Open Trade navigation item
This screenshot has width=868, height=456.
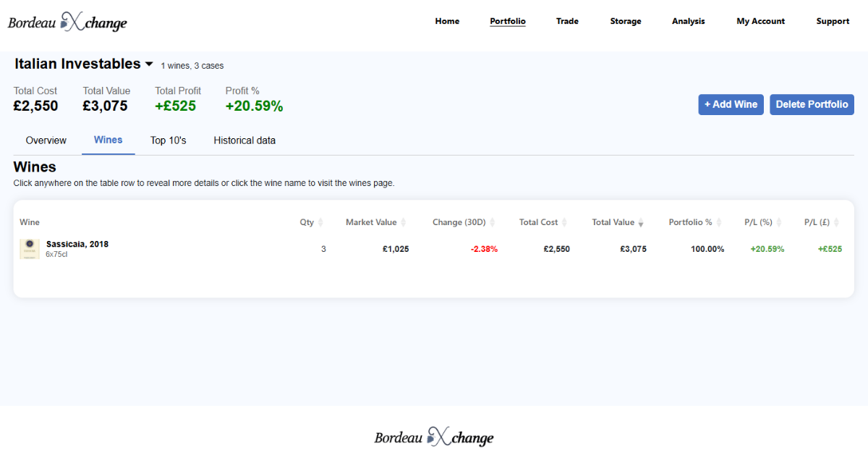[x=567, y=22]
